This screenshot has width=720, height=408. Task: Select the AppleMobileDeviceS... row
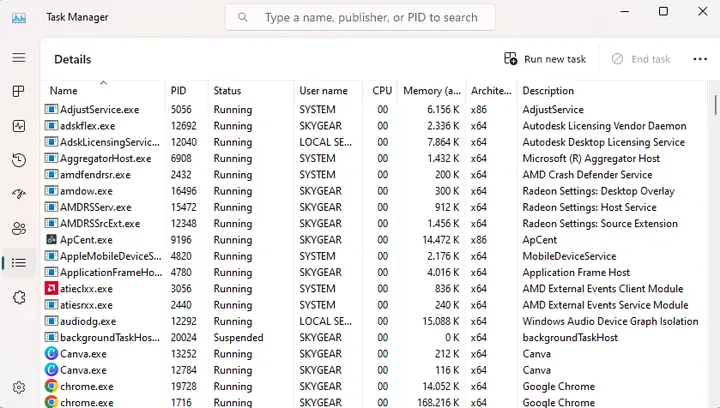[374, 256]
